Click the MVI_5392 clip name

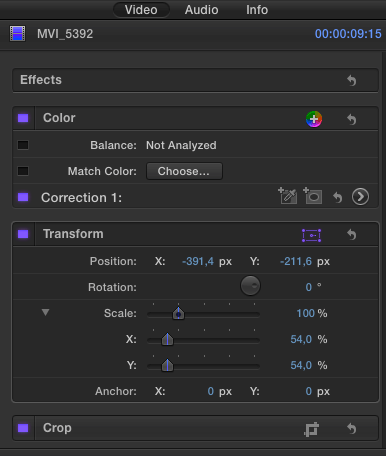[x=65, y=34]
